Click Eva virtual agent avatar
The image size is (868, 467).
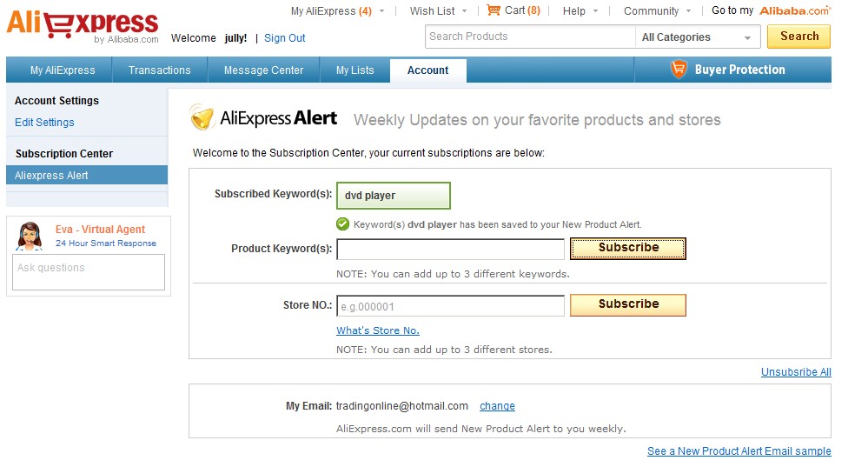(30, 236)
